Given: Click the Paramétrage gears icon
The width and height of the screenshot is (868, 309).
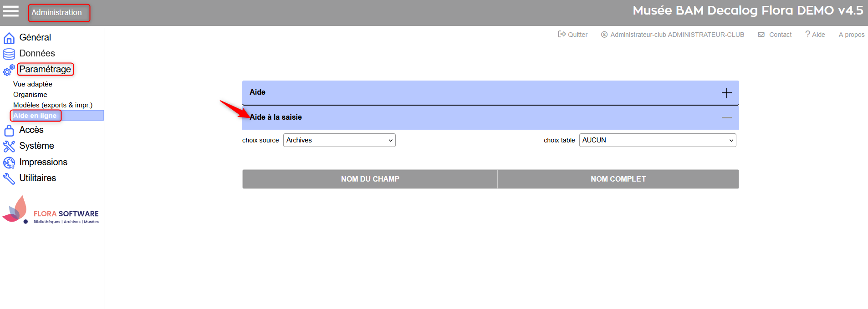Looking at the screenshot, I should 9,70.
